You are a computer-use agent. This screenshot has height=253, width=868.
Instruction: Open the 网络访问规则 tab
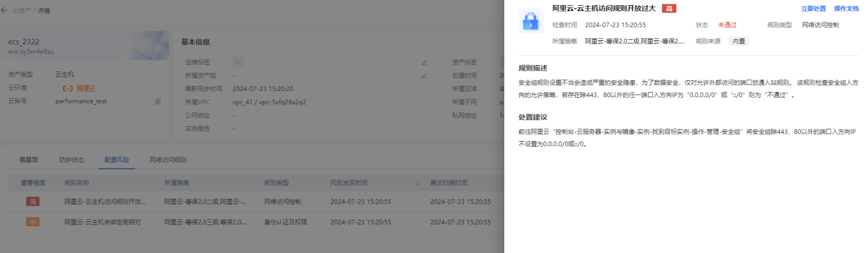tap(168, 160)
